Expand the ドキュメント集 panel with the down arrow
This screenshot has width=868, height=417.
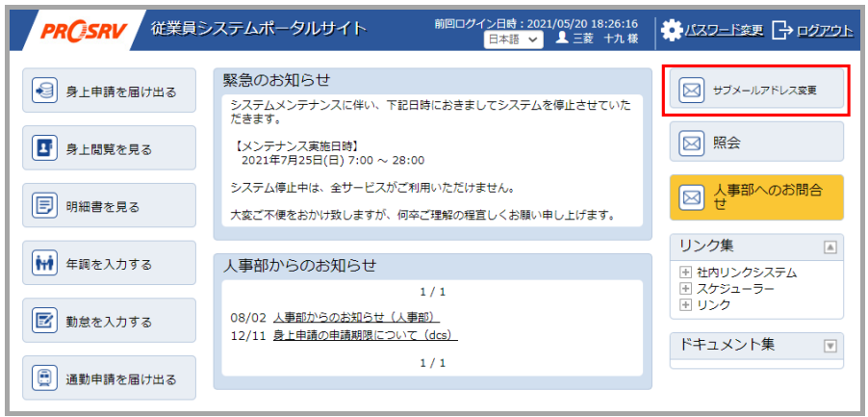830,346
